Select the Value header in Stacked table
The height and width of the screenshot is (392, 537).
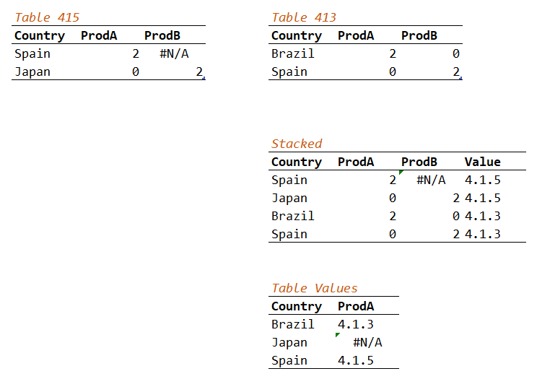point(483,162)
